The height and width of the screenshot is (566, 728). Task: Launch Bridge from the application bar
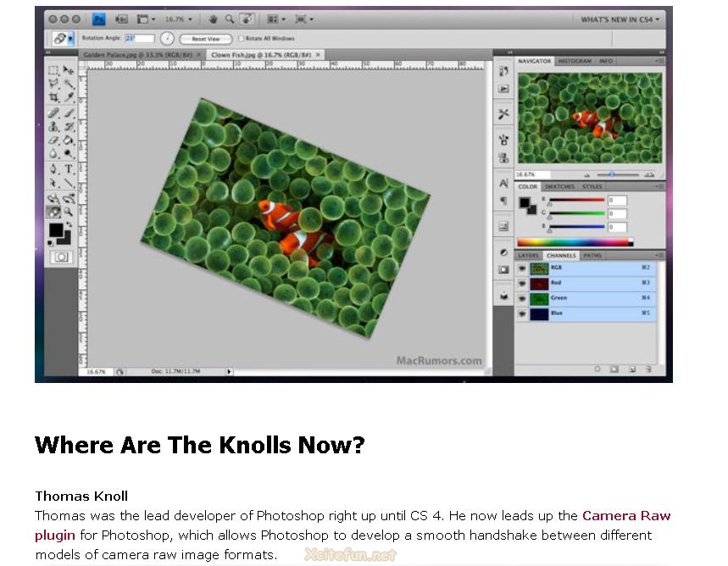click(x=122, y=19)
